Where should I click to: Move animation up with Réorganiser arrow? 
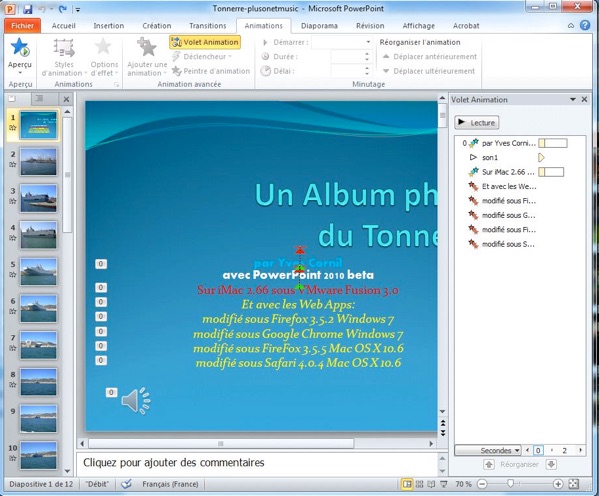[489, 465]
